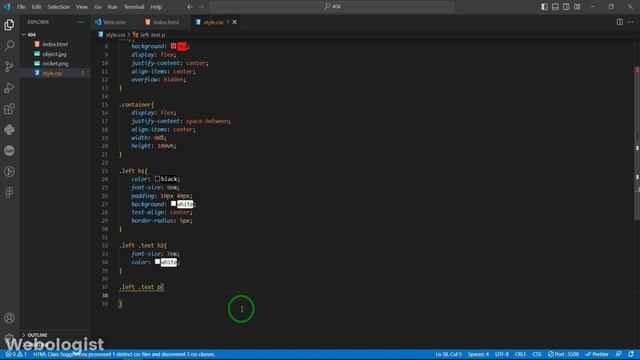Image resolution: width=640 pixels, height=360 pixels.
Task: Toggle the primary side bar layout icon
Action: click(544, 7)
